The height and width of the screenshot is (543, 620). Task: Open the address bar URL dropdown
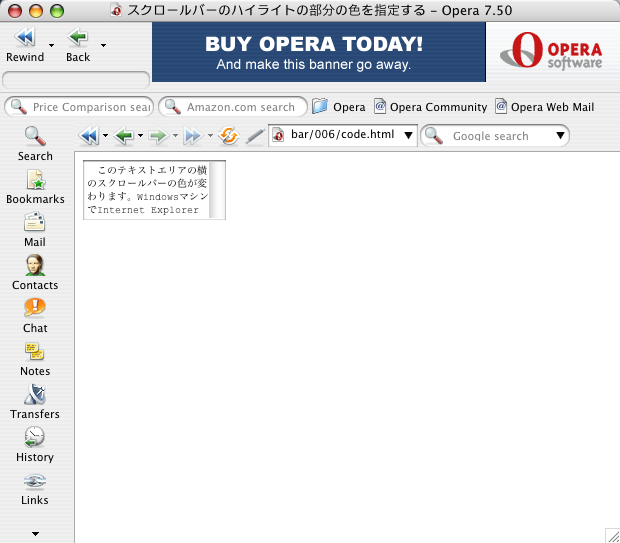tap(408, 136)
